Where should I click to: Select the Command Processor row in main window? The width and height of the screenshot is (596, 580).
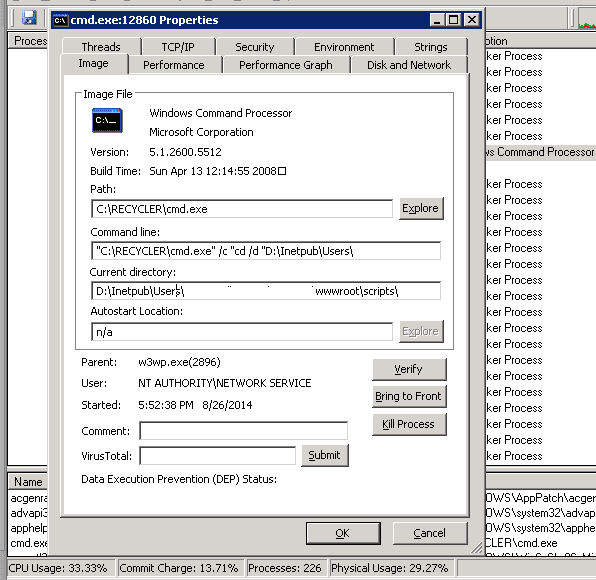[541, 152]
